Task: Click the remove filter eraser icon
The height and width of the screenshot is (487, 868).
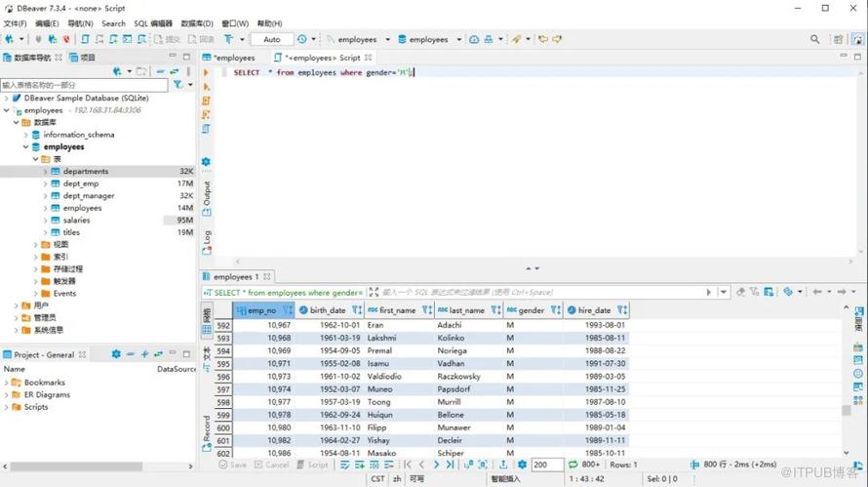Action: pyautogui.click(x=740, y=292)
